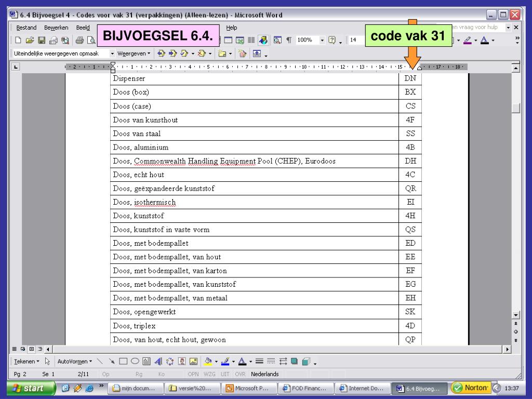Open the Beeld menu

click(x=83, y=28)
